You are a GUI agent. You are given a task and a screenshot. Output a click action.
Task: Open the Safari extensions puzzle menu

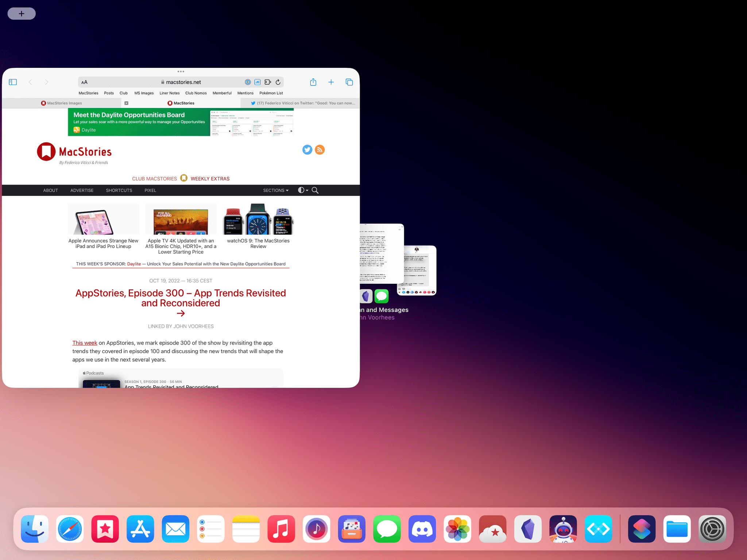268,82
